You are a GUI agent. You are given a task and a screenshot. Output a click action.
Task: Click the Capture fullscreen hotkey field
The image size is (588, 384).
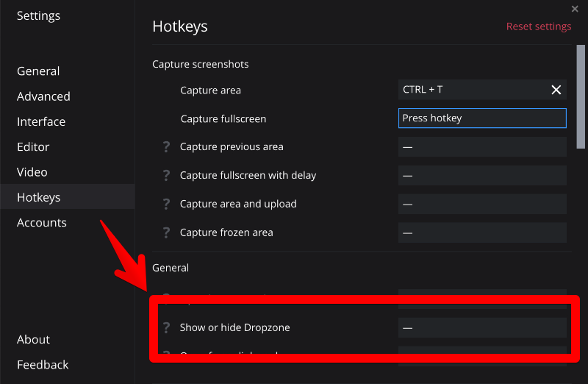point(482,118)
